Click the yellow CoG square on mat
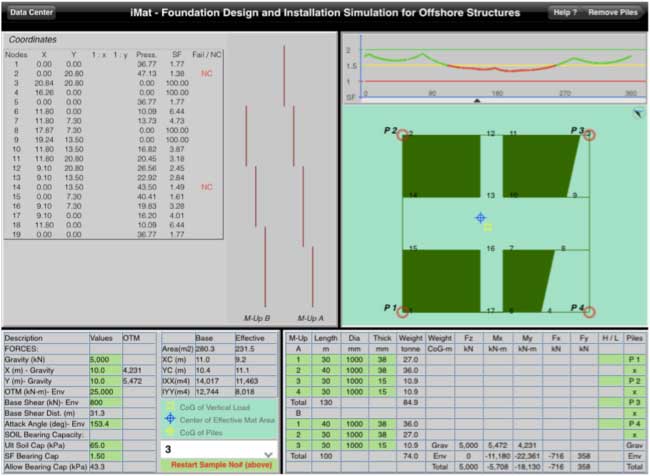The image size is (650, 476). click(487, 227)
